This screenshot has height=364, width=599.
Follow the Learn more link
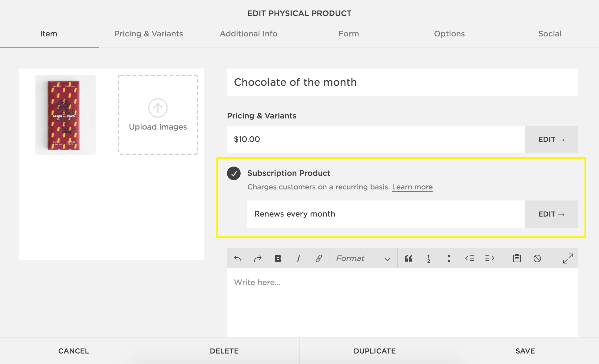[x=412, y=187]
